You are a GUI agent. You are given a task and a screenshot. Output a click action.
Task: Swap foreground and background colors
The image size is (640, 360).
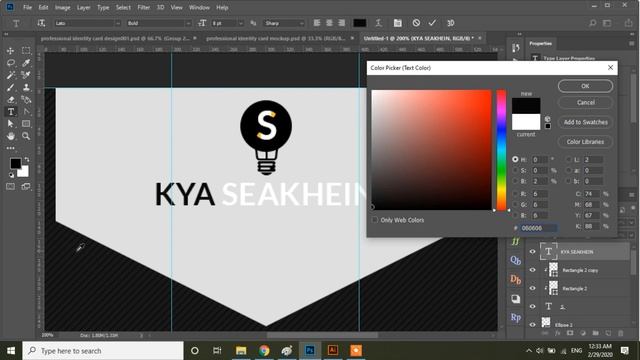pyautogui.click(x=27, y=160)
